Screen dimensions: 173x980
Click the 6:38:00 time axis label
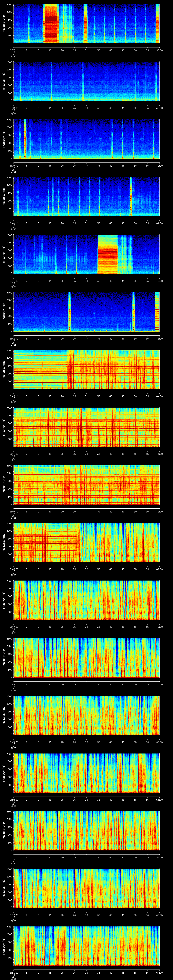point(14,108)
